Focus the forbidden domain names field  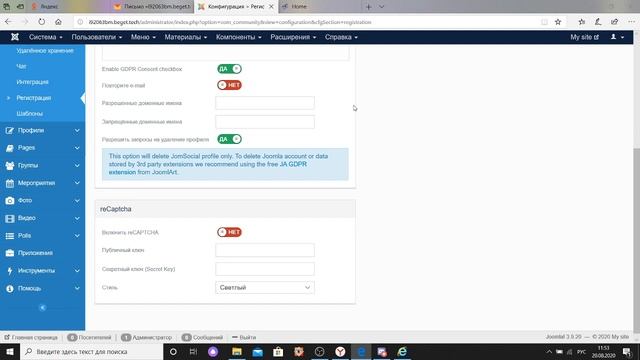pyautogui.click(x=265, y=122)
